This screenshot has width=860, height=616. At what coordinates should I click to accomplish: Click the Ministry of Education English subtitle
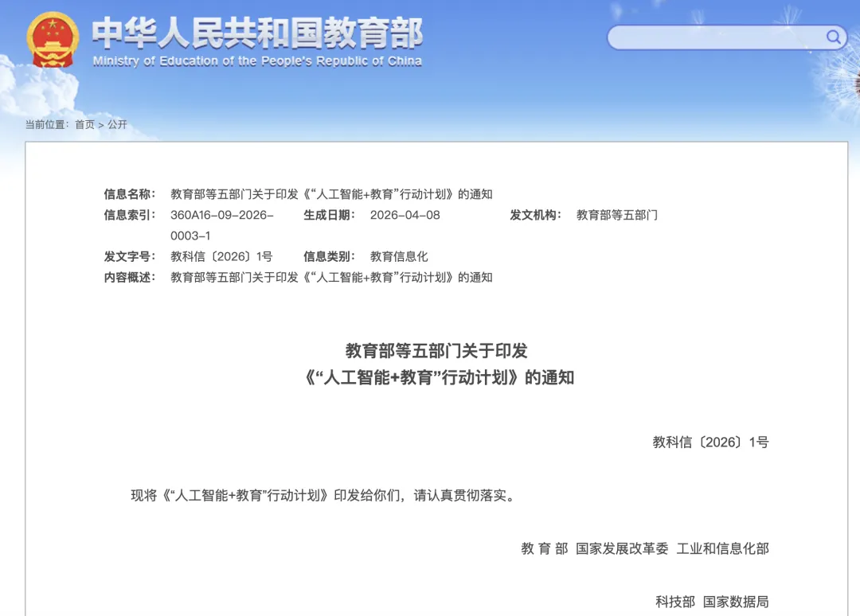tap(257, 60)
